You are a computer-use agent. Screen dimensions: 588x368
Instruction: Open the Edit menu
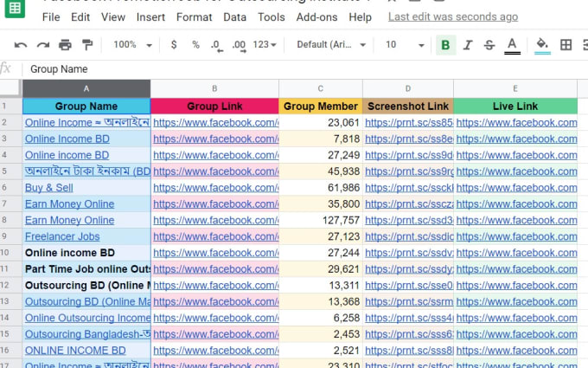80,17
